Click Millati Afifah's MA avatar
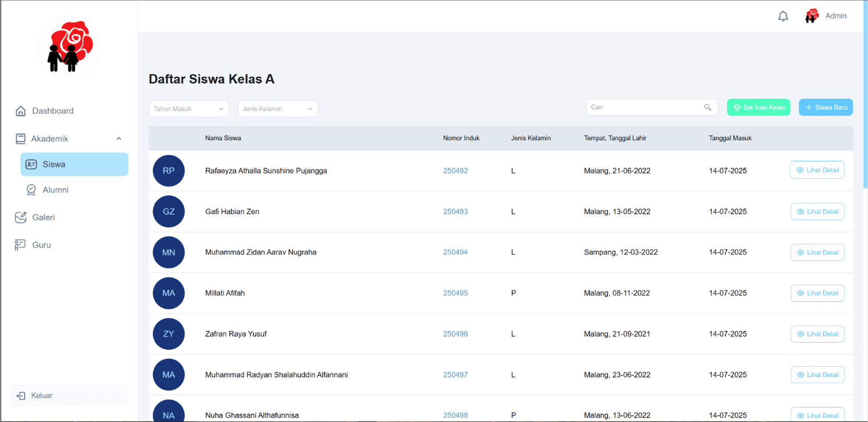The height and width of the screenshot is (422, 868). pyautogui.click(x=169, y=293)
